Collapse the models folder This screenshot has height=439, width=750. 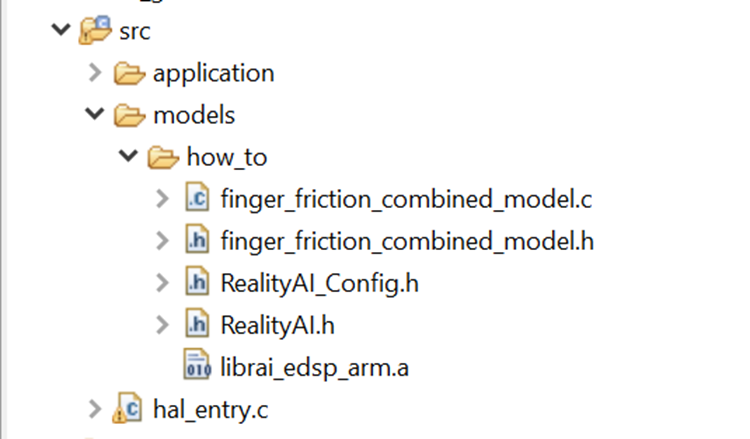coord(94,115)
